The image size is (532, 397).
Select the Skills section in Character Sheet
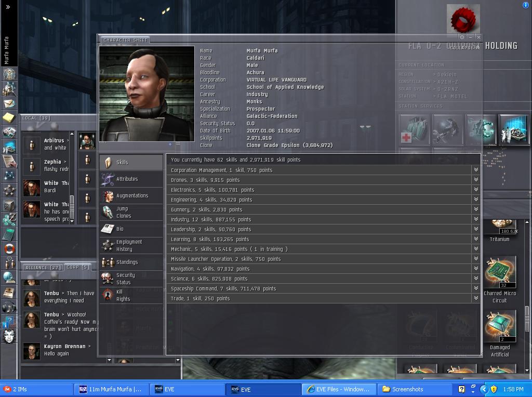coord(131,163)
